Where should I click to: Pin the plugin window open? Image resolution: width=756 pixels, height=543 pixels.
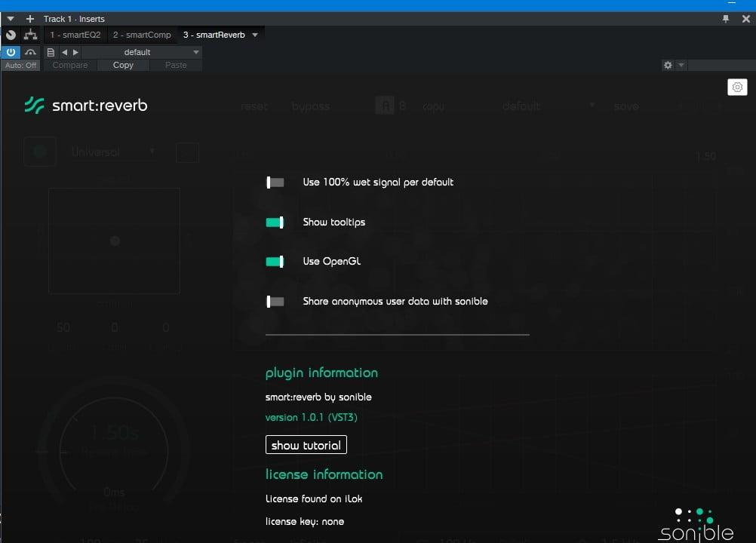tap(726, 19)
